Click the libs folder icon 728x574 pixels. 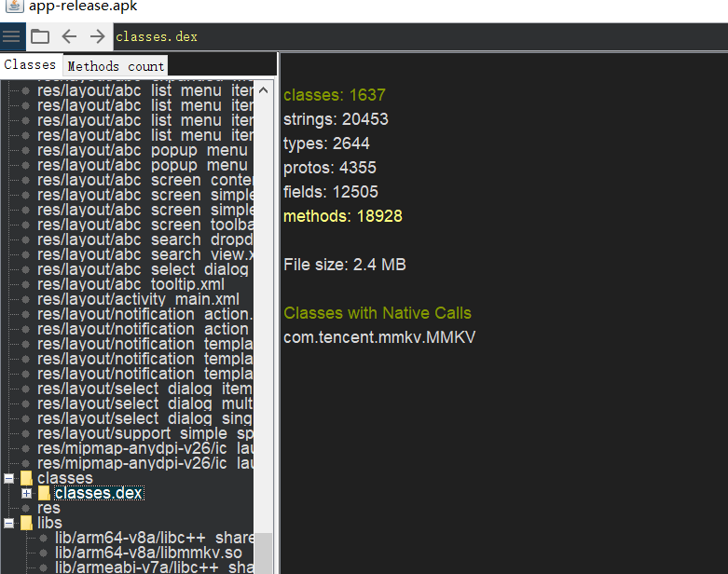[26, 523]
